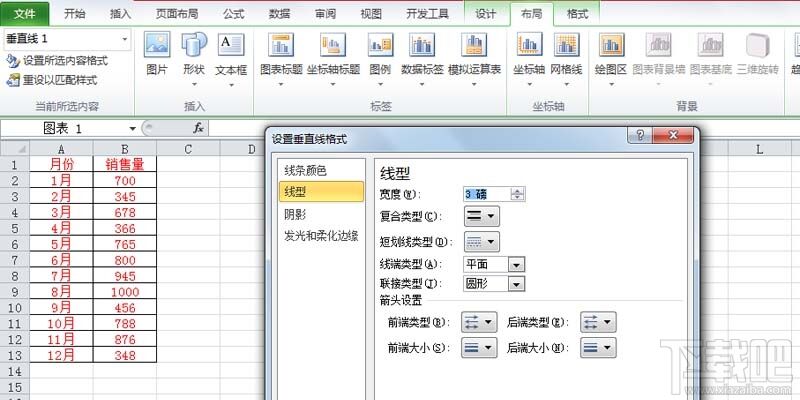Open the name box dropdown arrow

coord(132,129)
